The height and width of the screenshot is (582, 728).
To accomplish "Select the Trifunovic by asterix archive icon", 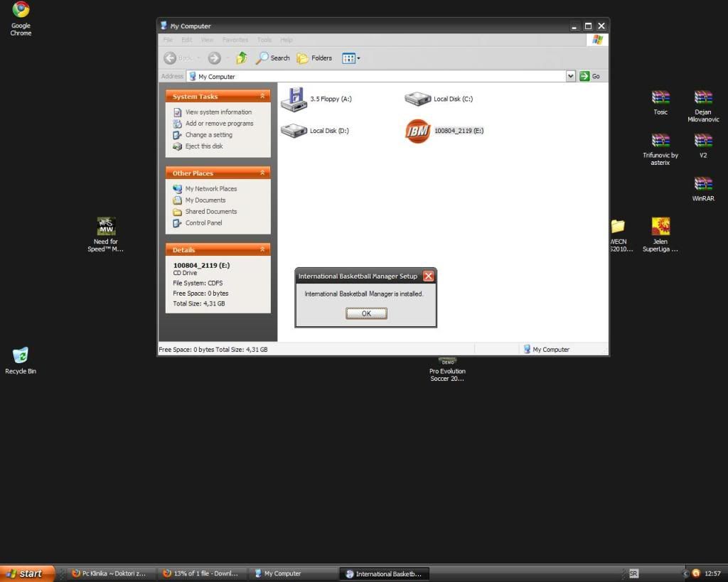I will tap(660, 141).
